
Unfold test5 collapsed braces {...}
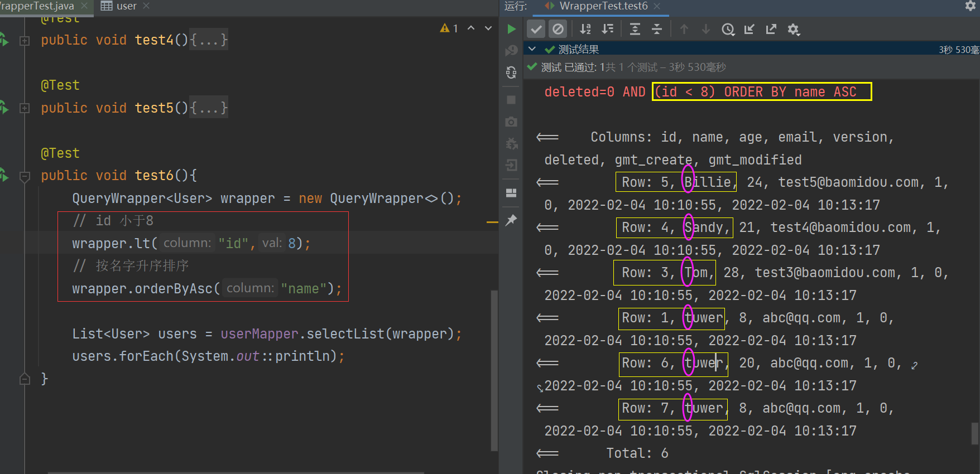pos(209,108)
